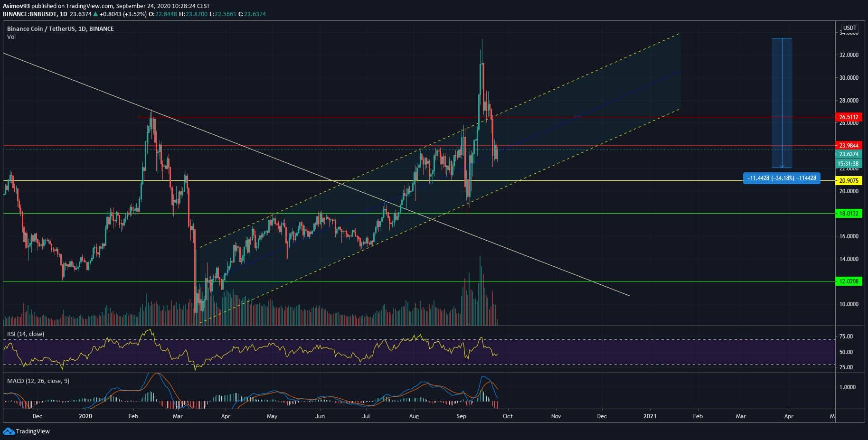Click the Vol indicator label
The image size is (868, 440).
point(11,37)
